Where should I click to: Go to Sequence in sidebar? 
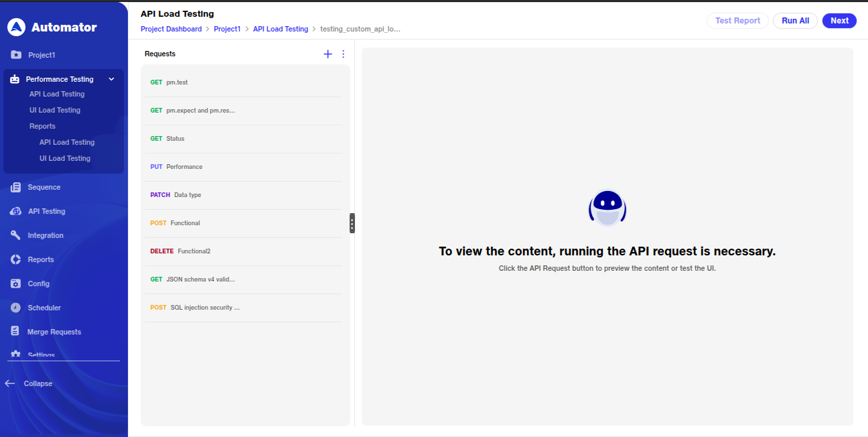[x=44, y=187]
